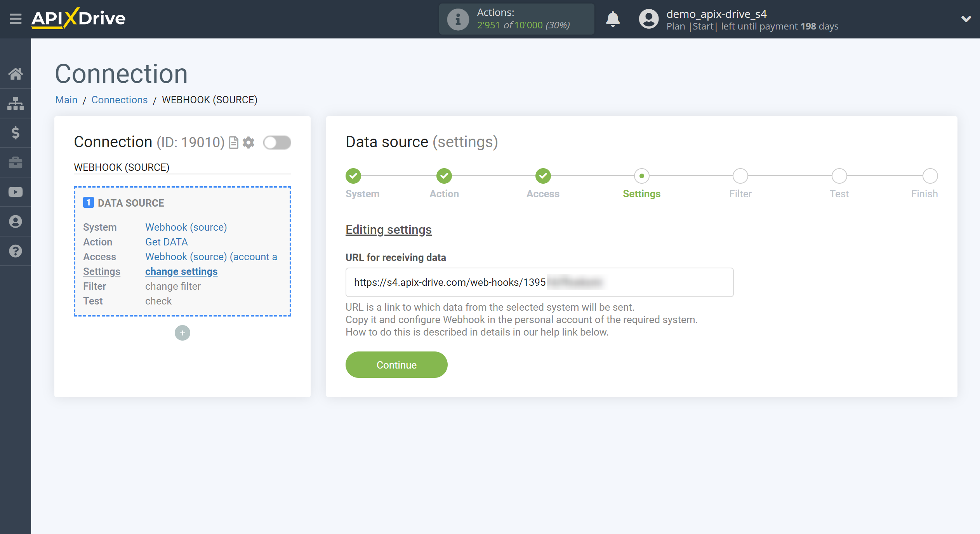Select the Settings step

pyautogui.click(x=642, y=176)
